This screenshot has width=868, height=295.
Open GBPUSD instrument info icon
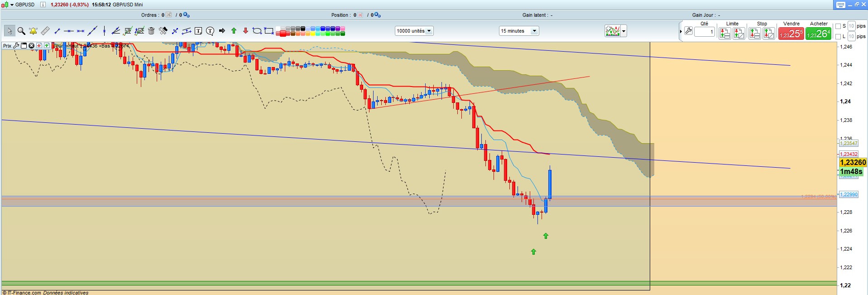click(43, 5)
